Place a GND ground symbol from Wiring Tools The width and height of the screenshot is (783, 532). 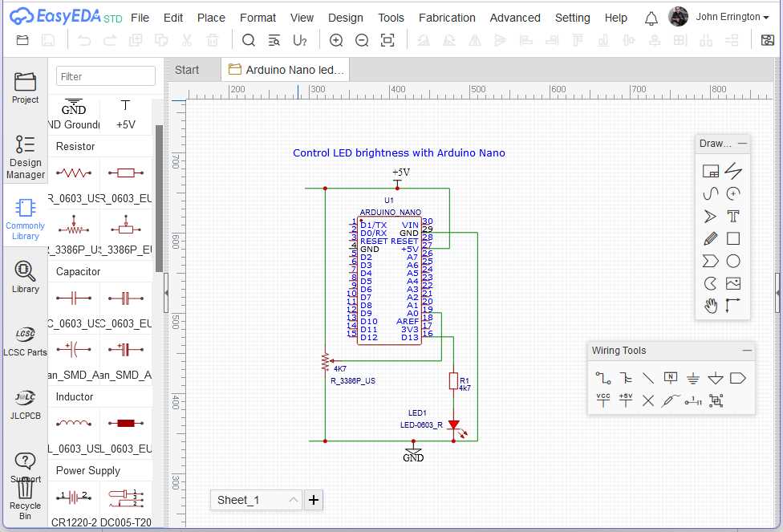pyautogui.click(x=692, y=378)
